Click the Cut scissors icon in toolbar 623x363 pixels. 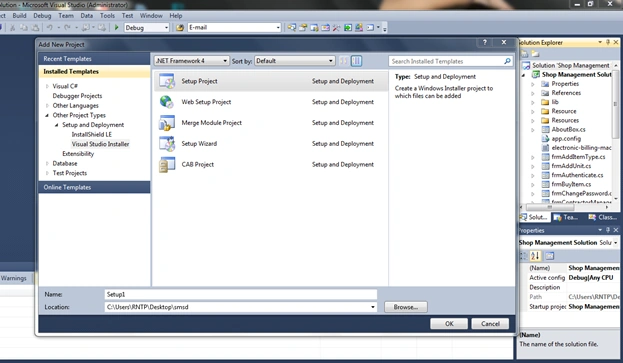pyautogui.click(x=12, y=27)
